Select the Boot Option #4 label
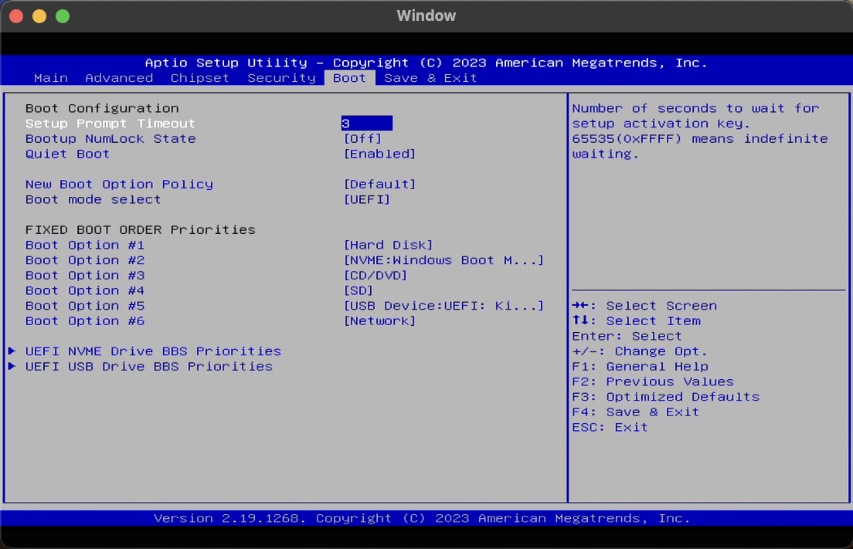The image size is (853, 549). pos(85,291)
